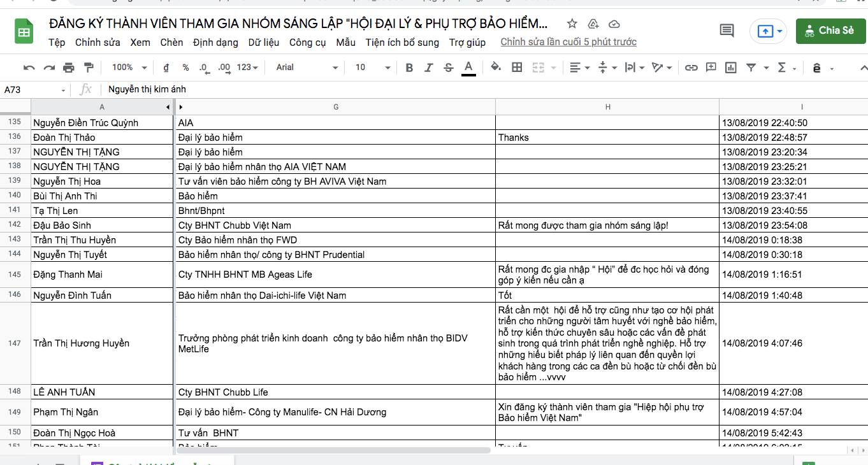Toggle strikethrough formatting
This screenshot has width=868, height=465.
pyautogui.click(x=449, y=68)
